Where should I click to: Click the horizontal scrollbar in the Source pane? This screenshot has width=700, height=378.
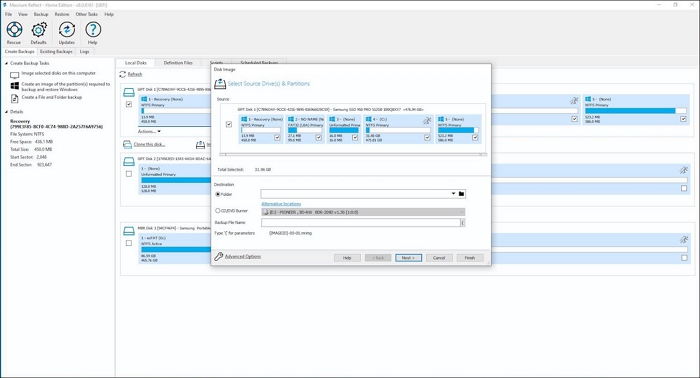353,154
